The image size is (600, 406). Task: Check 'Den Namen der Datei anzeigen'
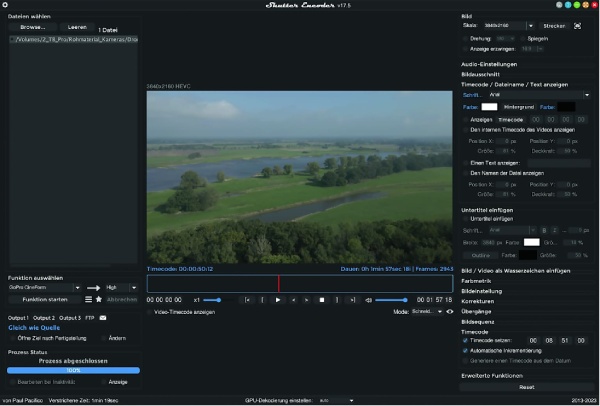[x=465, y=173]
